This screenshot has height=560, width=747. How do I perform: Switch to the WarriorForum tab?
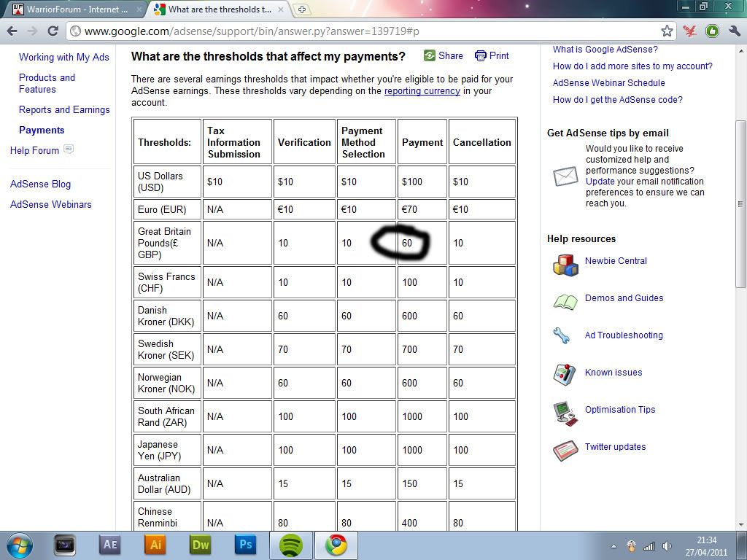pos(76,9)
